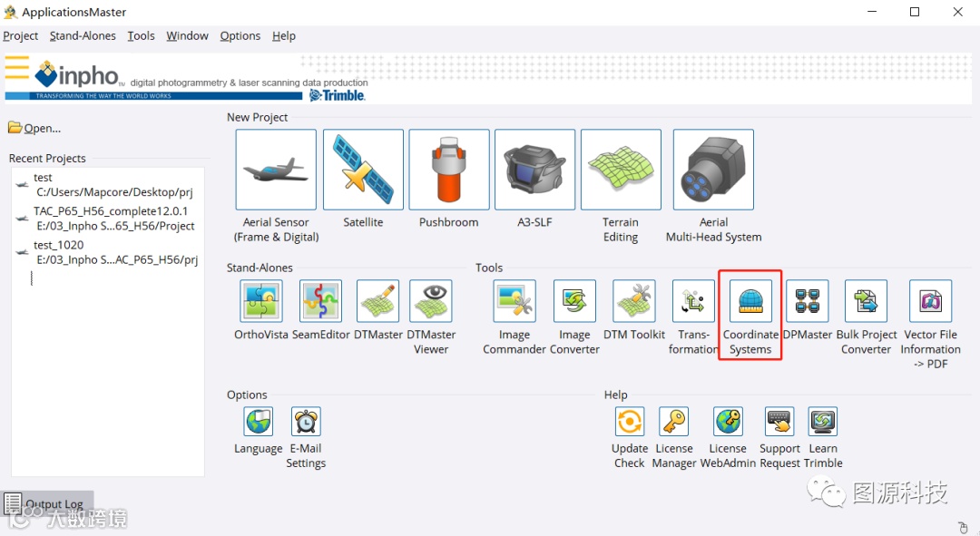The image size is (980, 536).
Task: Click the Open... project link
Action: [x=34, y=128]
